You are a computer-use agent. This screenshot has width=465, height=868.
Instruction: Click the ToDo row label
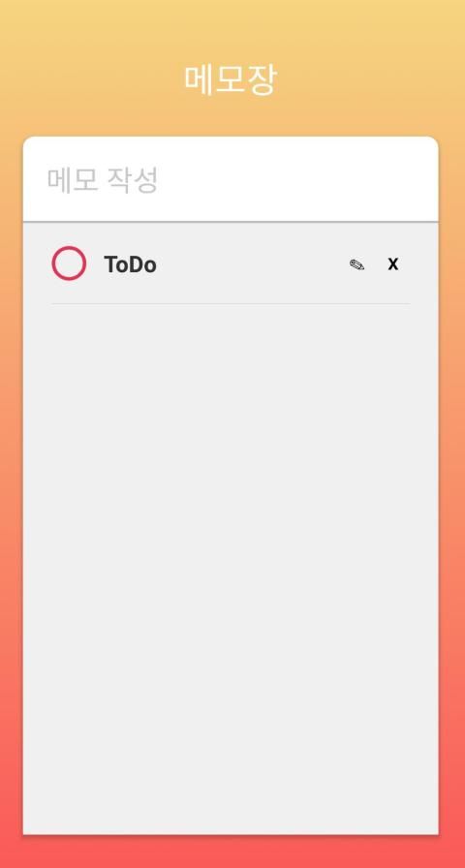click(130, 264)
